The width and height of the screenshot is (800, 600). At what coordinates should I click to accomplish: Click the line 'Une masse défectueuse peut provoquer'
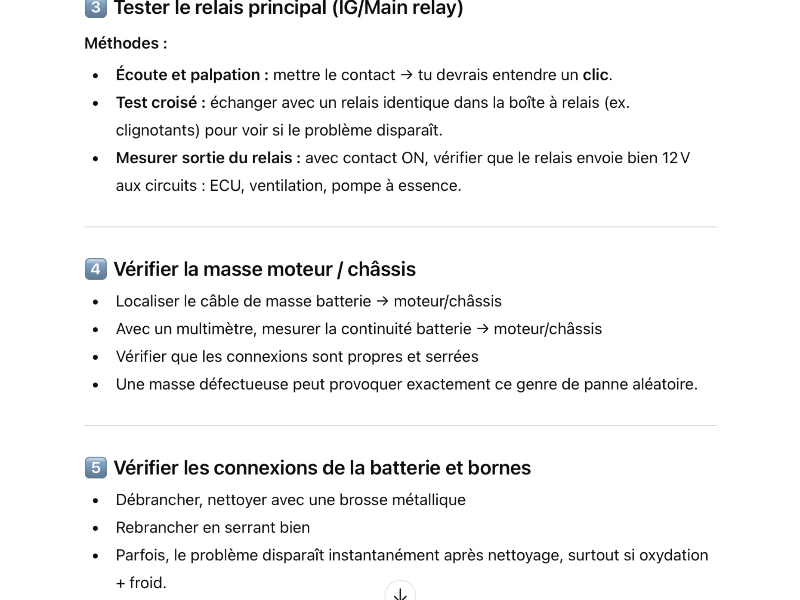coord(407,384)
